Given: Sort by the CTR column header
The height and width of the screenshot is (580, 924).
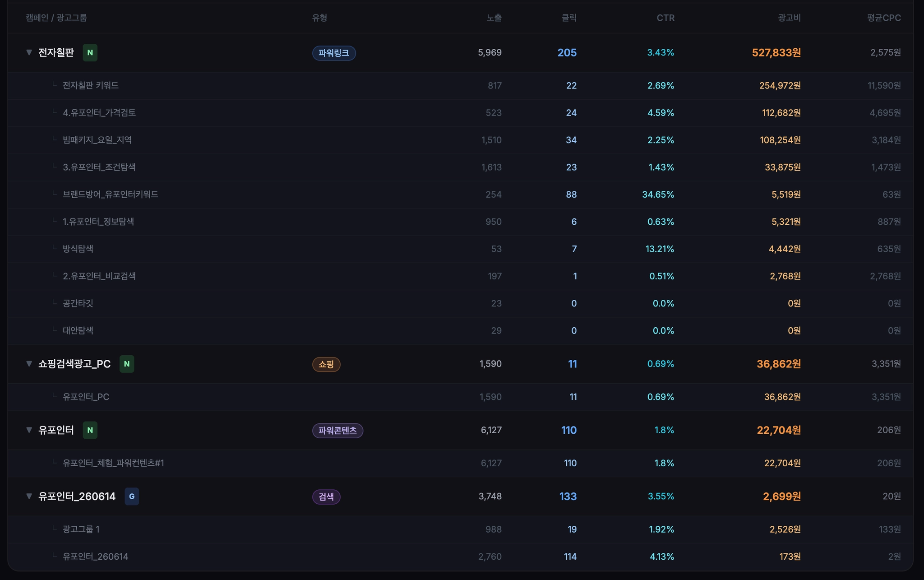Looking at the screenshot, I should pyautogui.click(x=665, y=18).
